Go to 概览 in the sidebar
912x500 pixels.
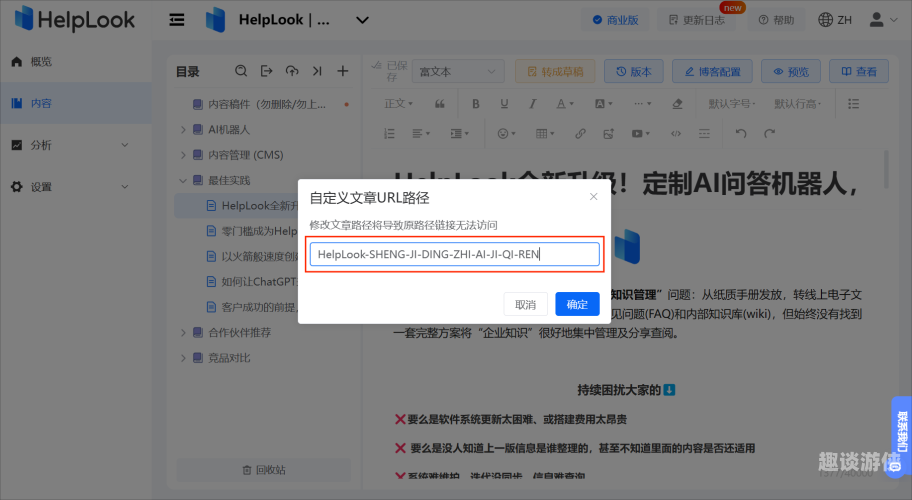click(76, 62)
